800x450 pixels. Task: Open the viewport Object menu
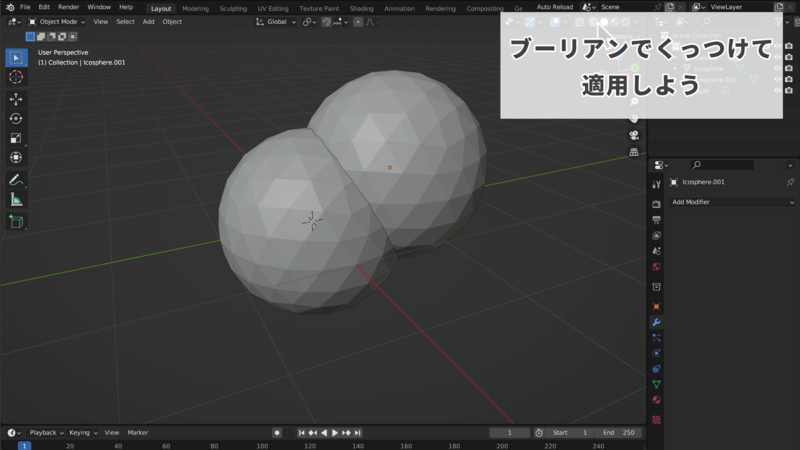click(172, 22)
